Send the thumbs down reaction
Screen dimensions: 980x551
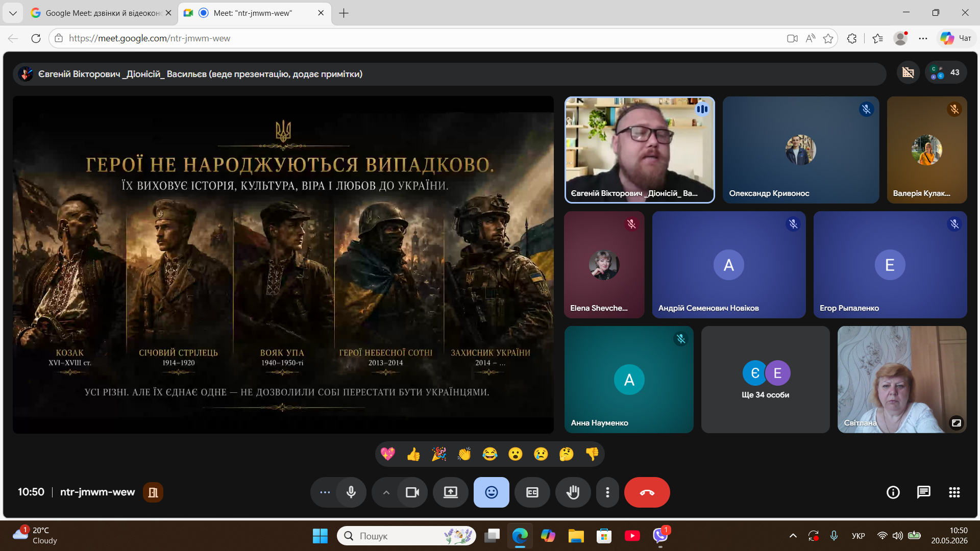coord(592,454)
